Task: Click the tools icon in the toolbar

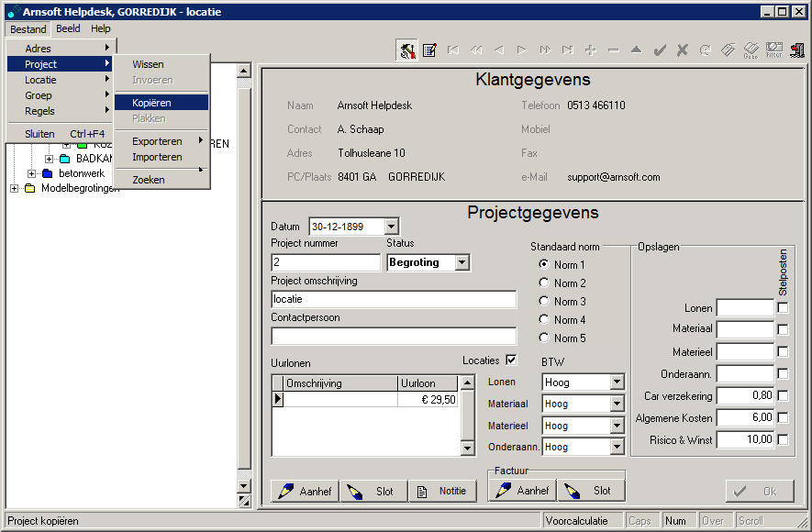Action: coord(407,50)
